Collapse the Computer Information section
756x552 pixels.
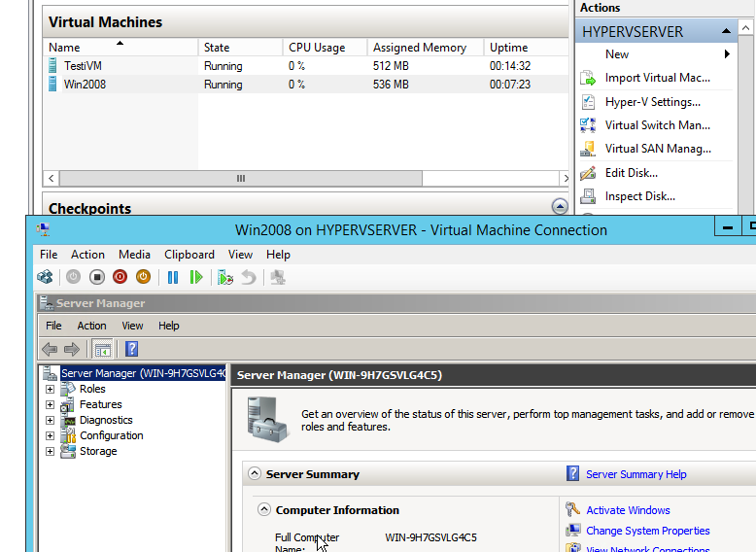264,509
